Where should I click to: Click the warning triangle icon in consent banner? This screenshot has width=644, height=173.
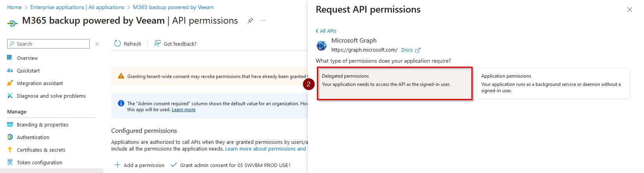pyautogui.click(x=121, y=76)
